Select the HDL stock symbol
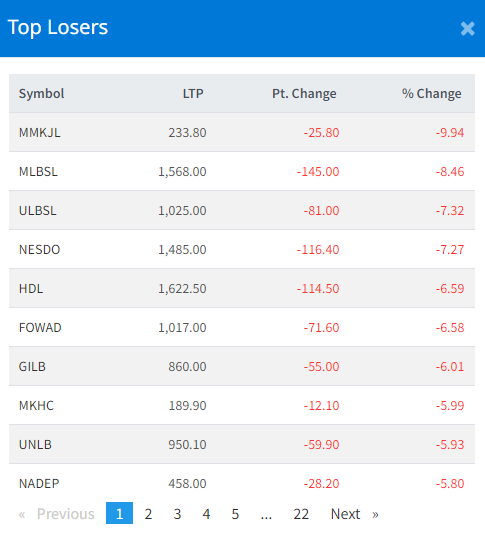 pyautogui.click(x=31, y=289)
